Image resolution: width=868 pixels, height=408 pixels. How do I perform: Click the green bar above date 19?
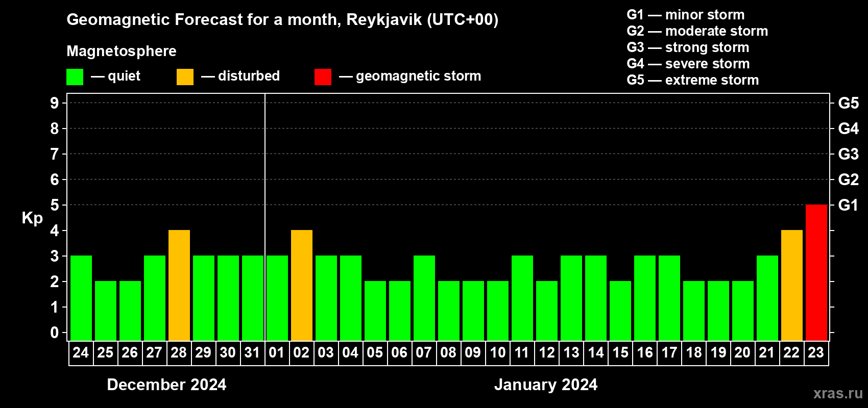[718, 311]
